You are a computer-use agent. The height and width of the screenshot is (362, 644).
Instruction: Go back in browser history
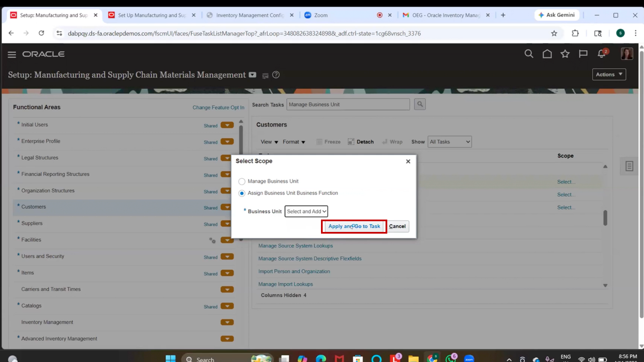(x=11, y=33)
